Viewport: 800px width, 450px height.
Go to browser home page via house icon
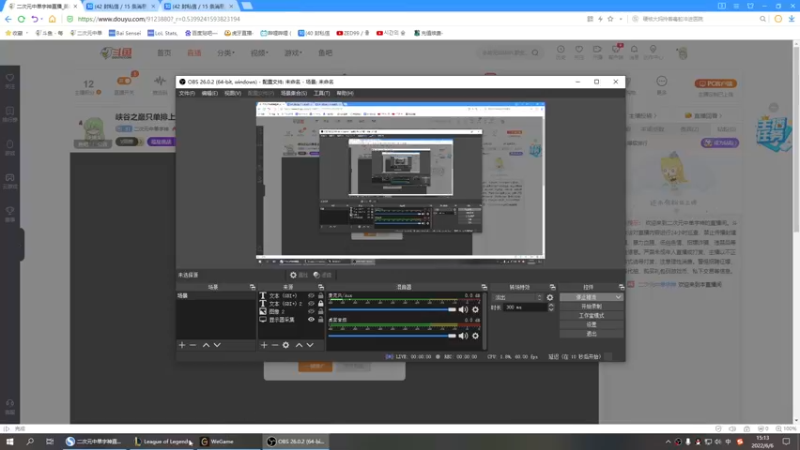(52, 19)
